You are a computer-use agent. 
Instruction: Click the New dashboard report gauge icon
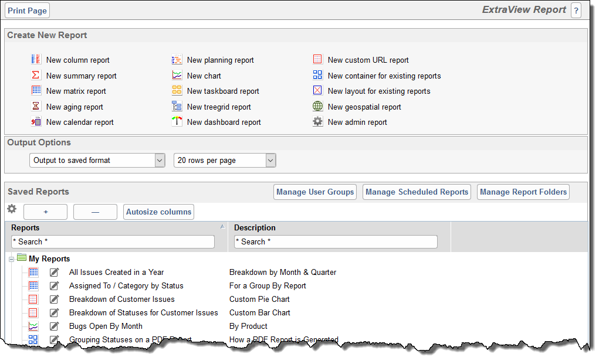click(x=177, y=121)
